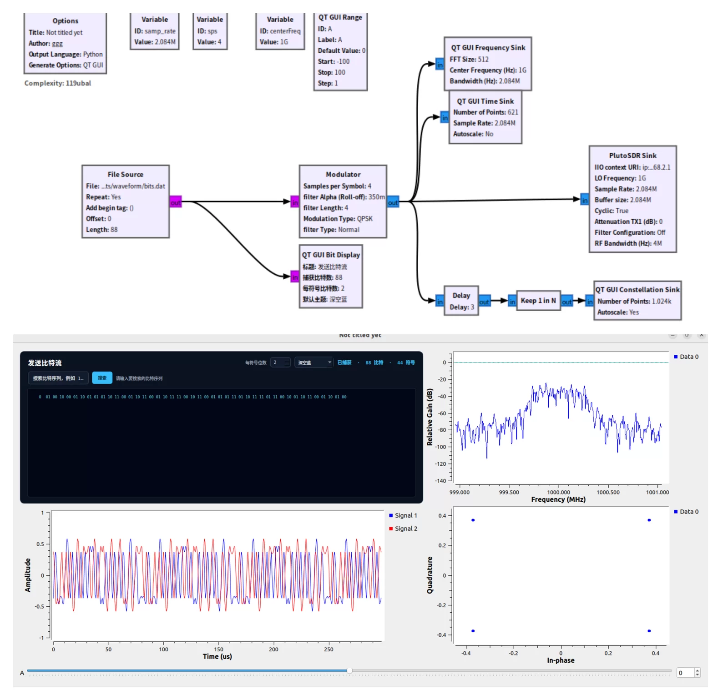Click the File Source block's out port
The width and height of the screenshot is (728, 700).
click(x=176, y=202)
